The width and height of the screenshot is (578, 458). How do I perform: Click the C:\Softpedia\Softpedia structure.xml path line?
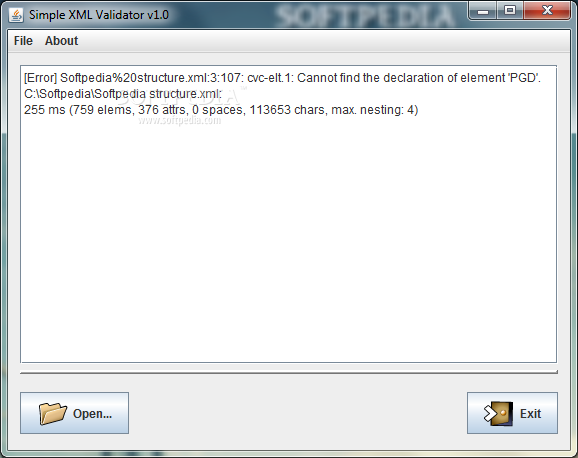[123, 94]
